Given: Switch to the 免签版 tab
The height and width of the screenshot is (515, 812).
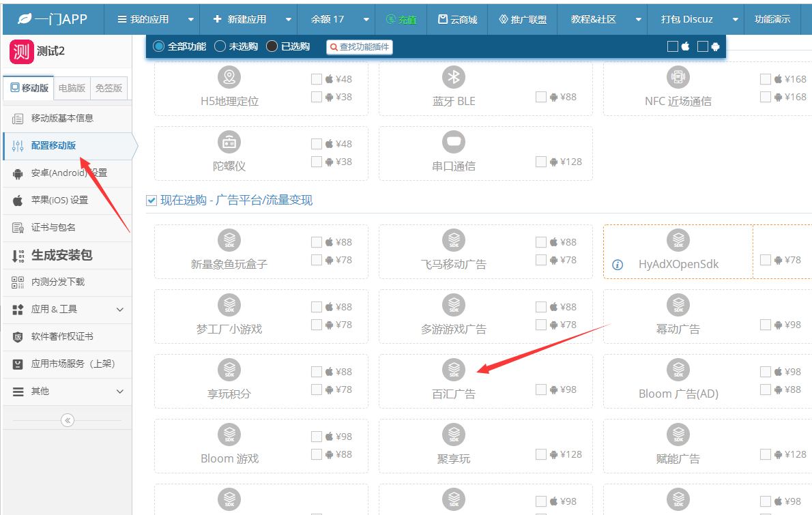Looking at the screenshot, I should pyautogui.click(x=108, y=88).
